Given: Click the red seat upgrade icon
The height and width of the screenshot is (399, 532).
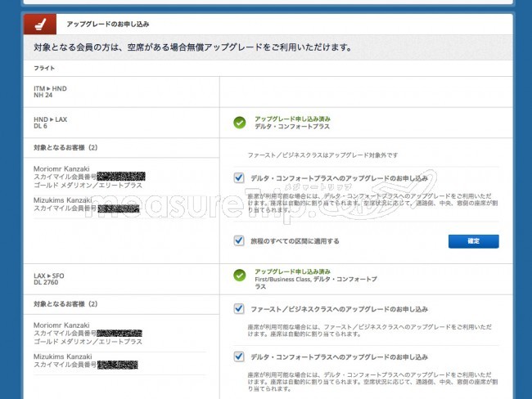Looking at the screenshot, I should 40,24.
